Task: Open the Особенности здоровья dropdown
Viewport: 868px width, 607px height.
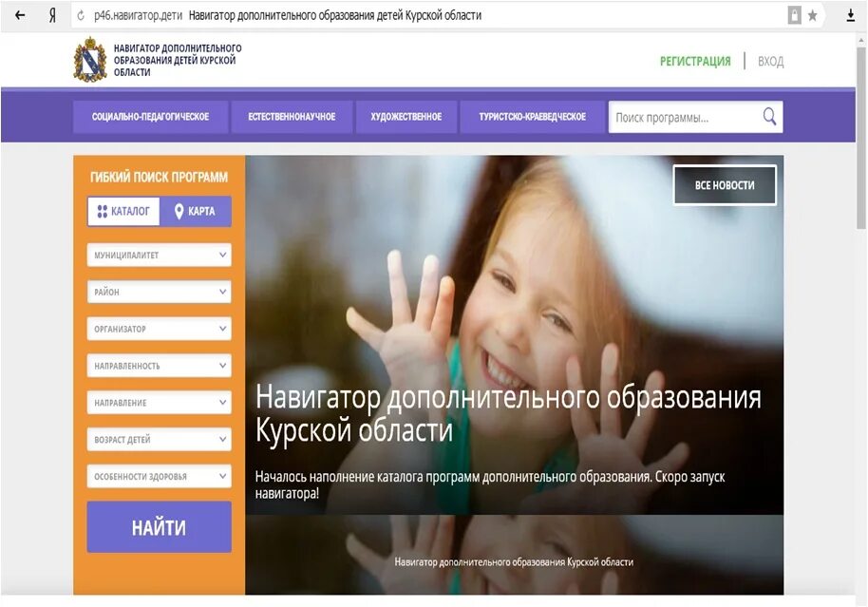Action: (x=159, y=476)
